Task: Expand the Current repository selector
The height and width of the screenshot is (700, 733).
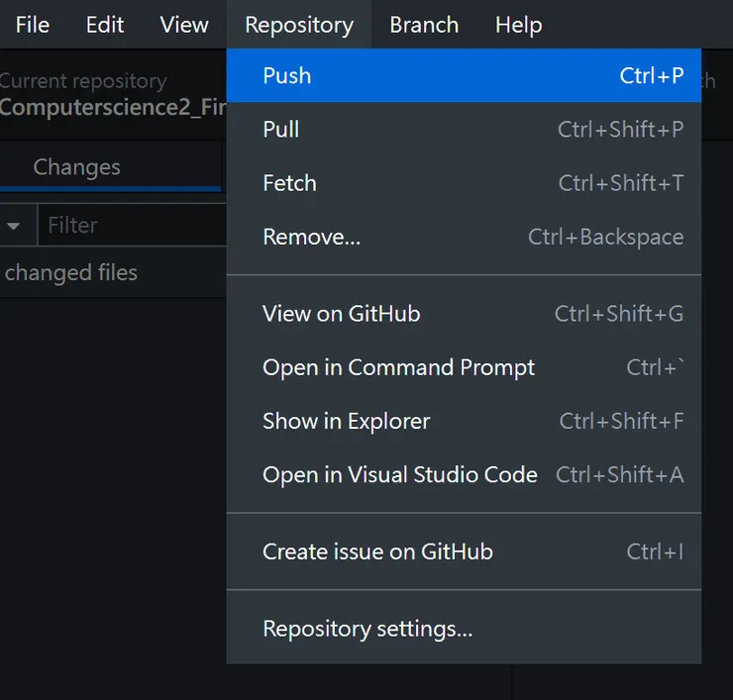Action: 109,95
